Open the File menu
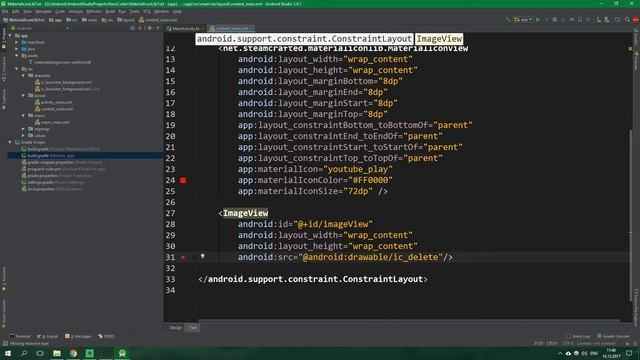This screenshot has width=640, height=360. tap(5, 11)
